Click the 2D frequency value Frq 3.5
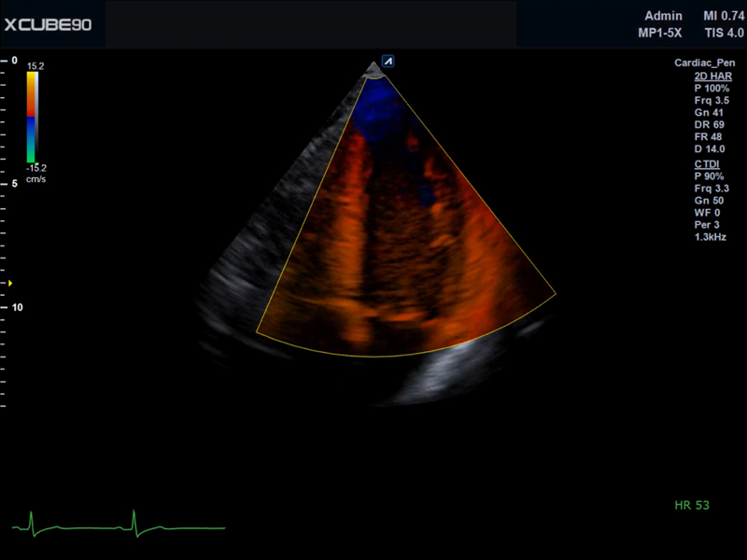Screen dimensions: 747x560 pyautogui.click(x=712, y=101)
